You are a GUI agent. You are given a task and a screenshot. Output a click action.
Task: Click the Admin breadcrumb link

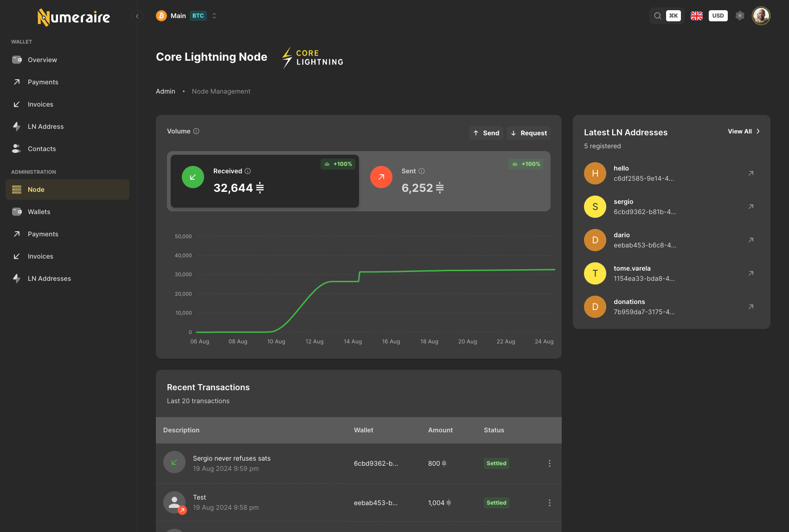[x=166, y=91]
